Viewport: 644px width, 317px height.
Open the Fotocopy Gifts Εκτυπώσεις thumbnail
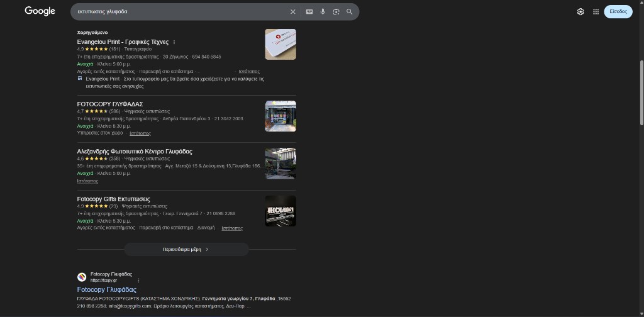(280, 211)
